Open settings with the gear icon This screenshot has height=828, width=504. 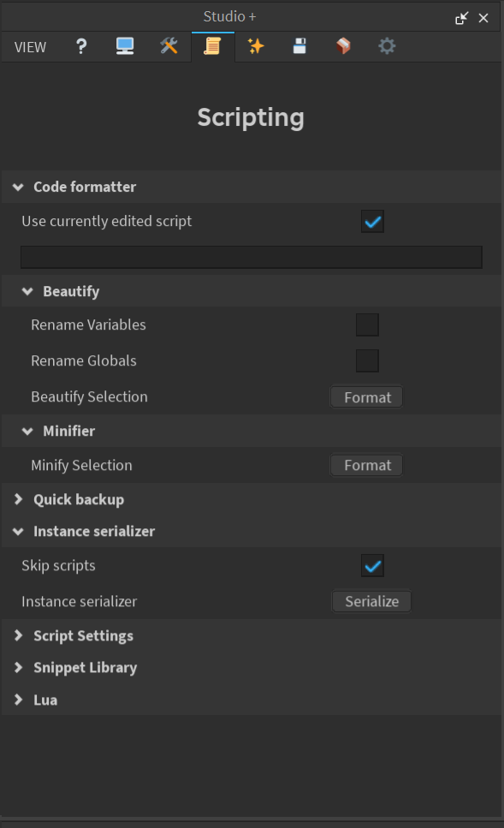coord(387,47)
